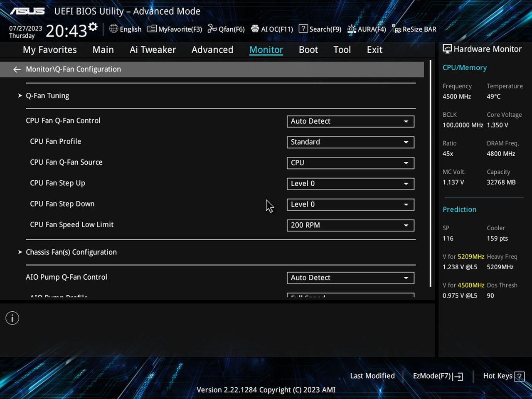Viewport: 532px width, 399px height.
Task: Toggle ReSize BAR setting
Action: [414, 29]
